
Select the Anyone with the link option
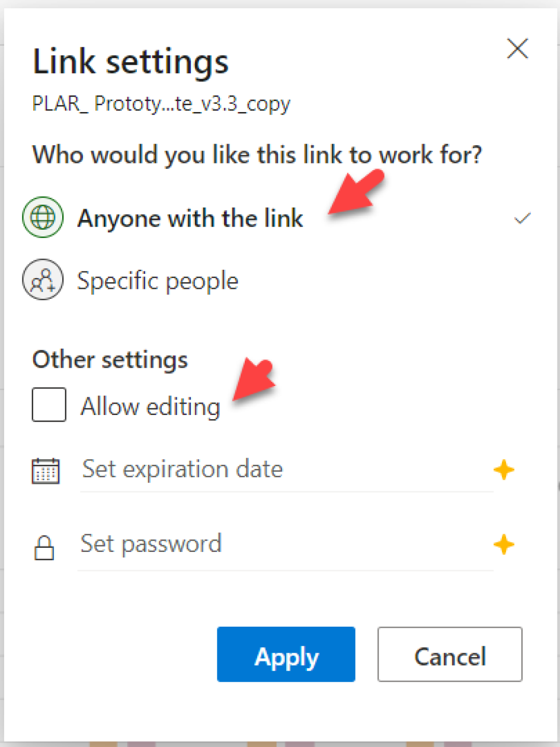click(x=190, y=218)
